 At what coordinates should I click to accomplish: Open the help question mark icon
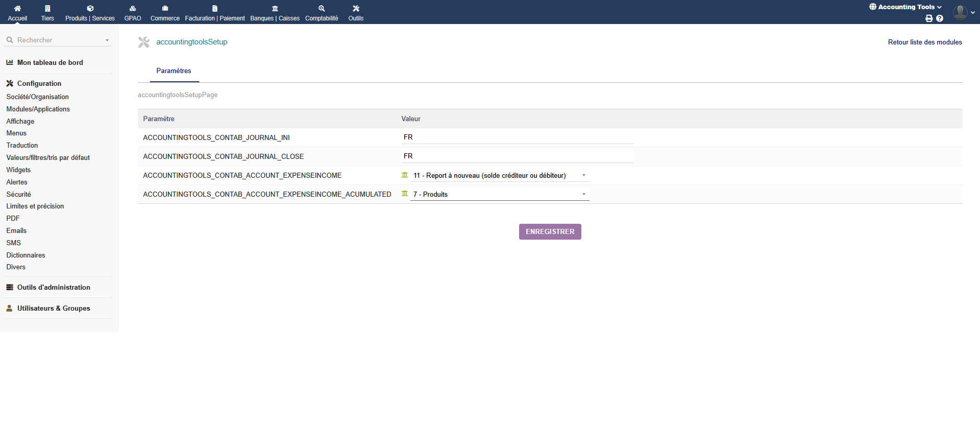point(940,18)
